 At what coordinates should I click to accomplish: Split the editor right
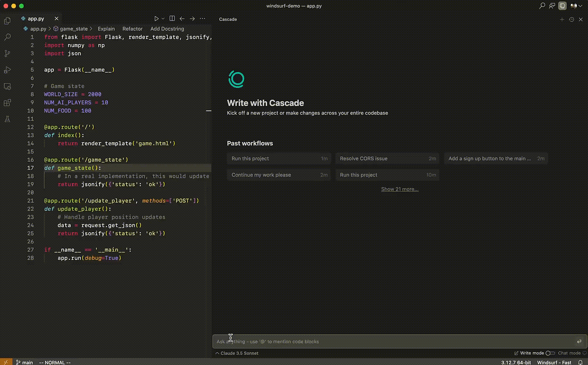[172, 19]
